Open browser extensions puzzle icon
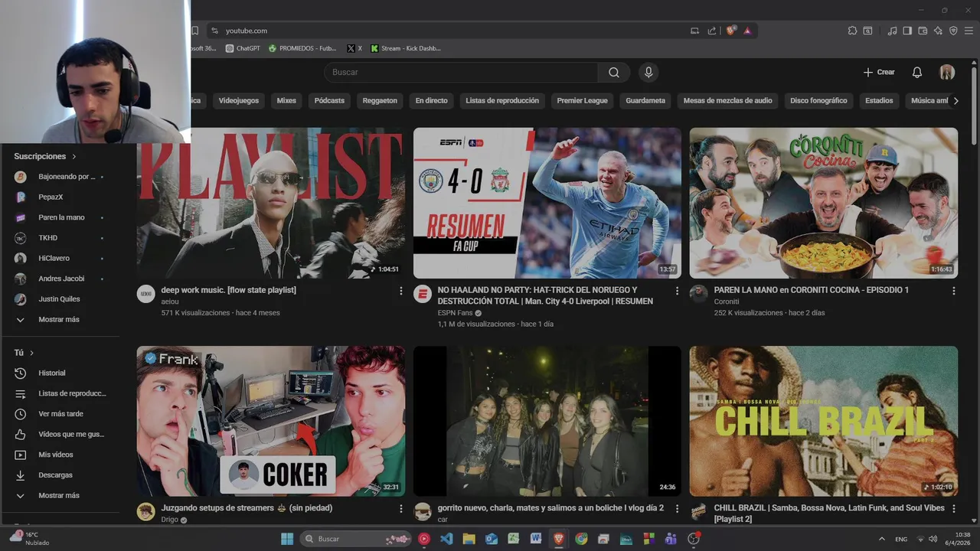Image resolution: width=980 pixels, height=551 pixels. pos(852,31)
